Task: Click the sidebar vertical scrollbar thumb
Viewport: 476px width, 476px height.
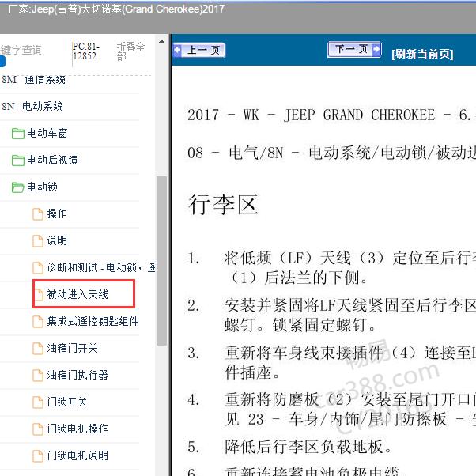Action: pyautogui.click(x=162, y=261)
